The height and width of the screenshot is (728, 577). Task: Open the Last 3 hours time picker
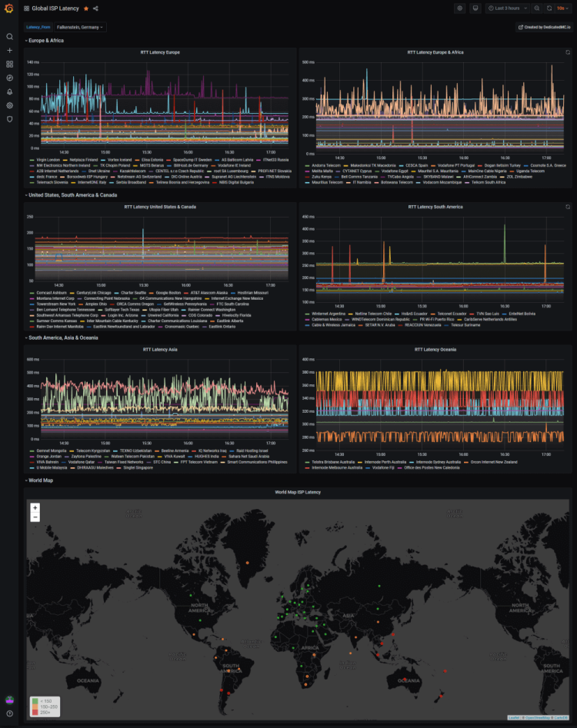coord(508,8)
